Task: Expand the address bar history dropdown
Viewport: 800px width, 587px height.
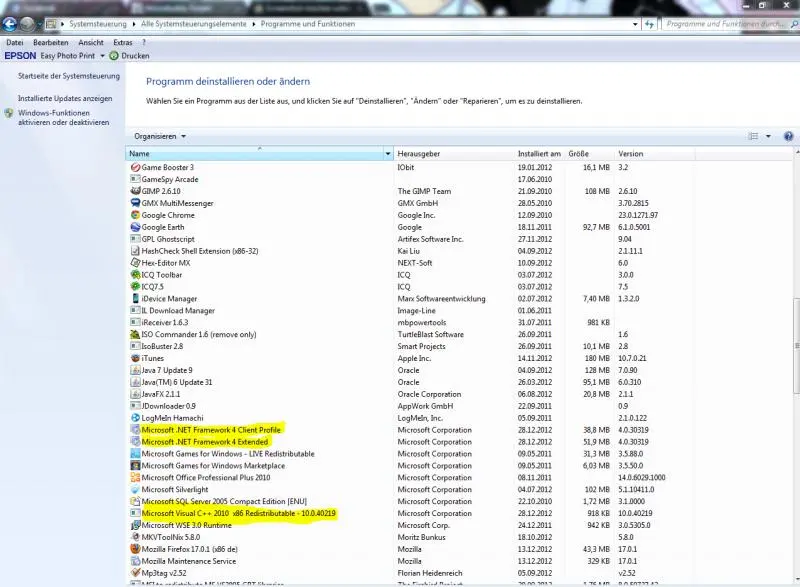Action: [635, 24]
